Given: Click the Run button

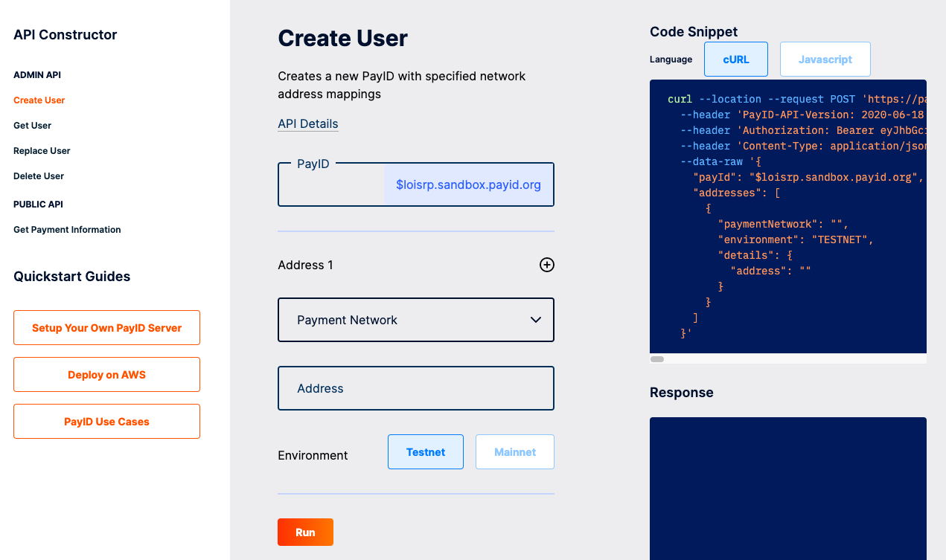Looking at the screenshot, I should tap(305, 532).
